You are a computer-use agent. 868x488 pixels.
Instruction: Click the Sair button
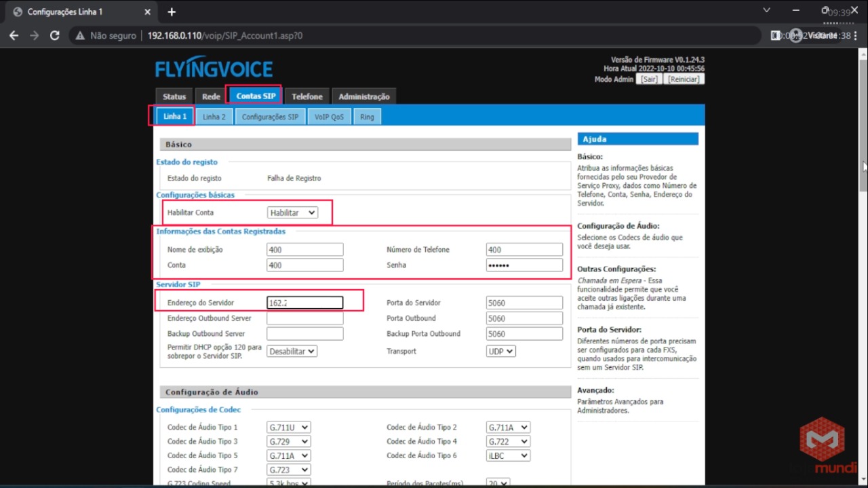[650, 79]
